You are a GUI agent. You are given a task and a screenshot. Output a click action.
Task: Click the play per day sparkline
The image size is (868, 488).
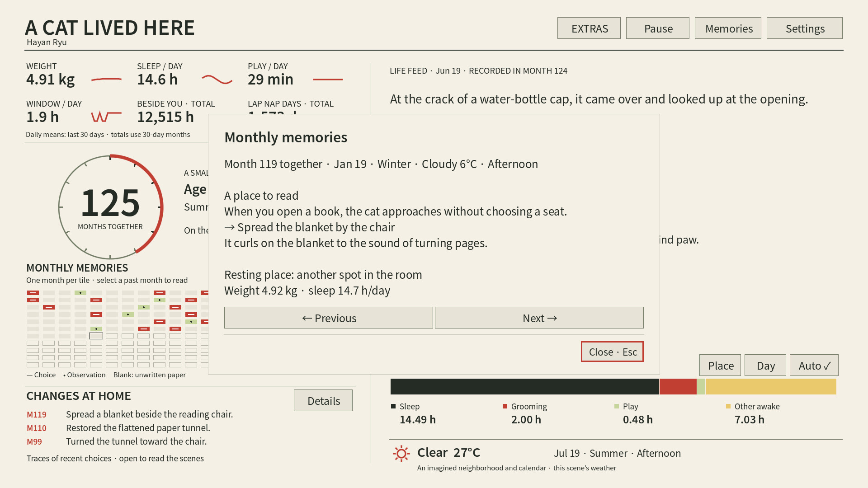click(328, 80)
